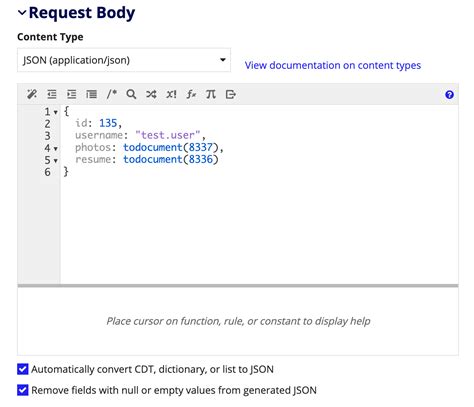
Task: Fold code at line 1 arrow
Action: [56, 112]
